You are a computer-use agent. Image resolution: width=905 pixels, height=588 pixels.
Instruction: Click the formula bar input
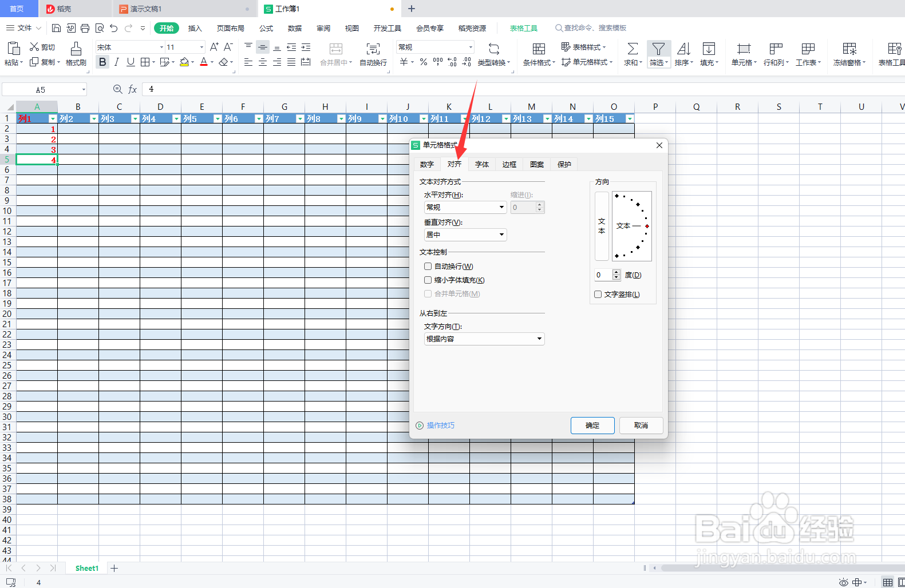coord(524,89)
